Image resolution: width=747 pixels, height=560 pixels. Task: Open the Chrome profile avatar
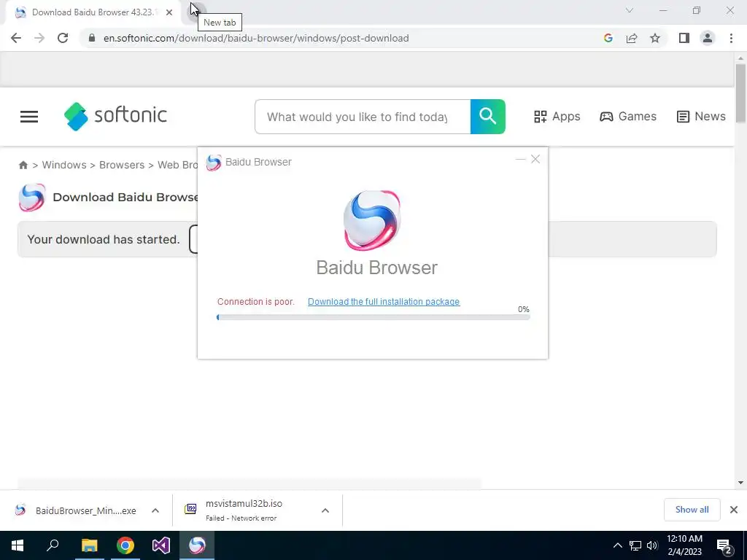708,38
